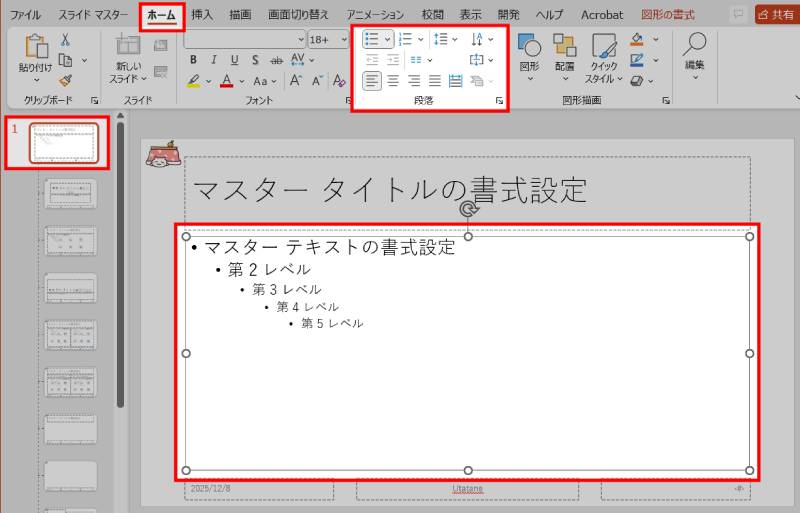Toggle left text alignment
Screen dimensions: 800x513
372,81
